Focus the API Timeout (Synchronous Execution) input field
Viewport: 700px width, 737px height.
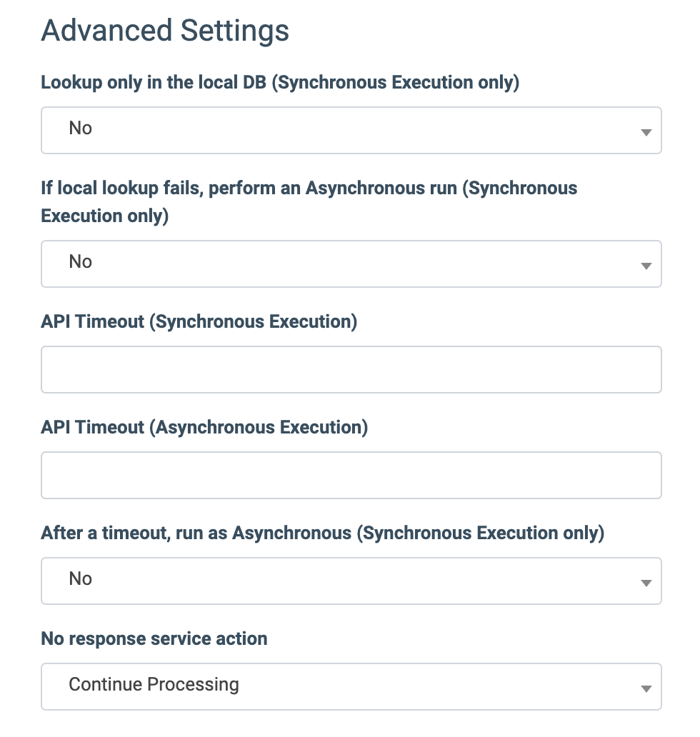(x=351, y=369)
